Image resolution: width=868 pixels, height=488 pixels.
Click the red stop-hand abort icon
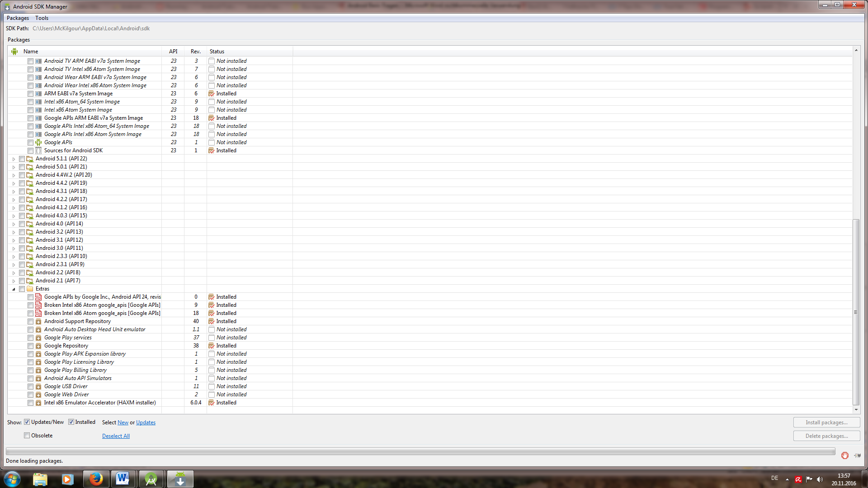click(x=844, y=455)
